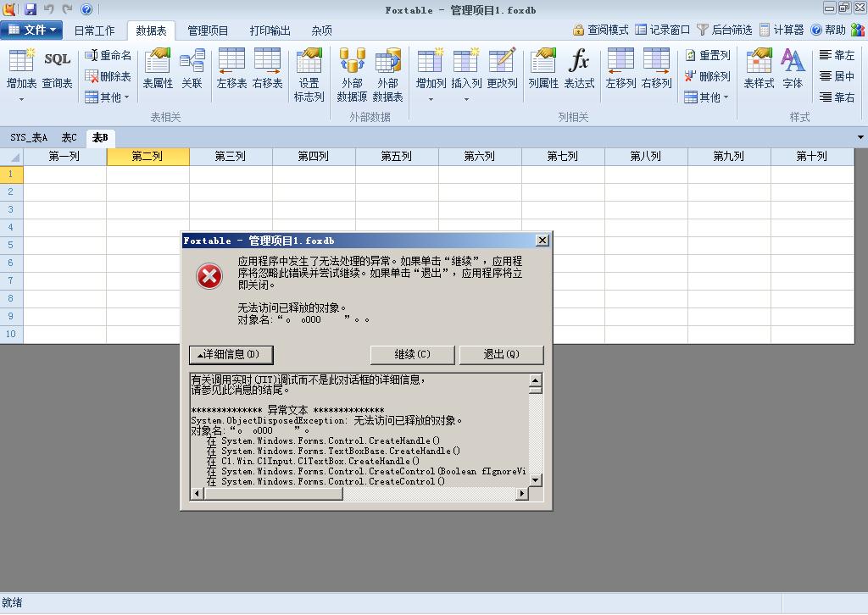Close the error dialog with X

(542, 240)
